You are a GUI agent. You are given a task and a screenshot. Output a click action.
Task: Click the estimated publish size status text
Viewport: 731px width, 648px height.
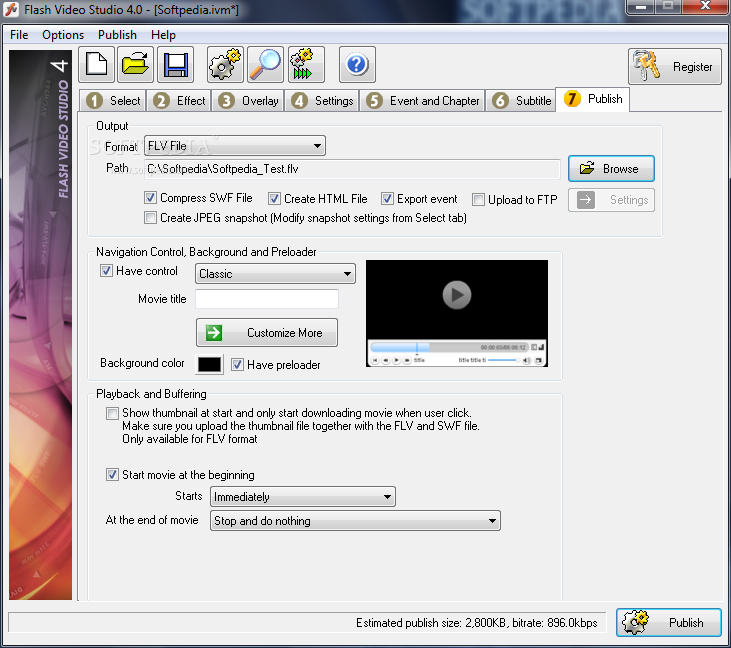476,623
